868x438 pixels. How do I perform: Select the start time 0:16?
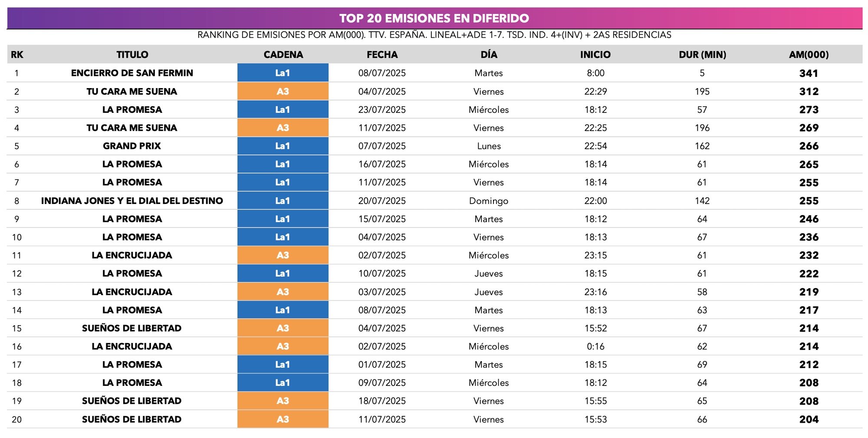595,346
